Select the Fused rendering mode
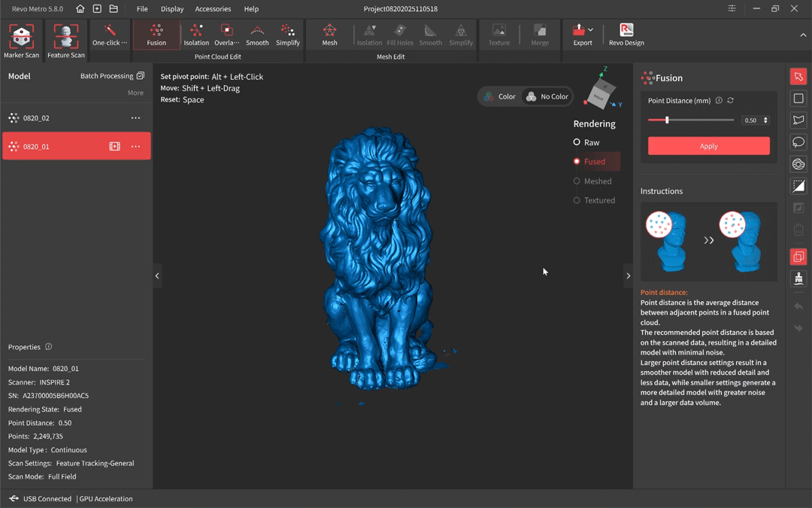The height and width of the screenshot is (508, 812). pos(594,162)
